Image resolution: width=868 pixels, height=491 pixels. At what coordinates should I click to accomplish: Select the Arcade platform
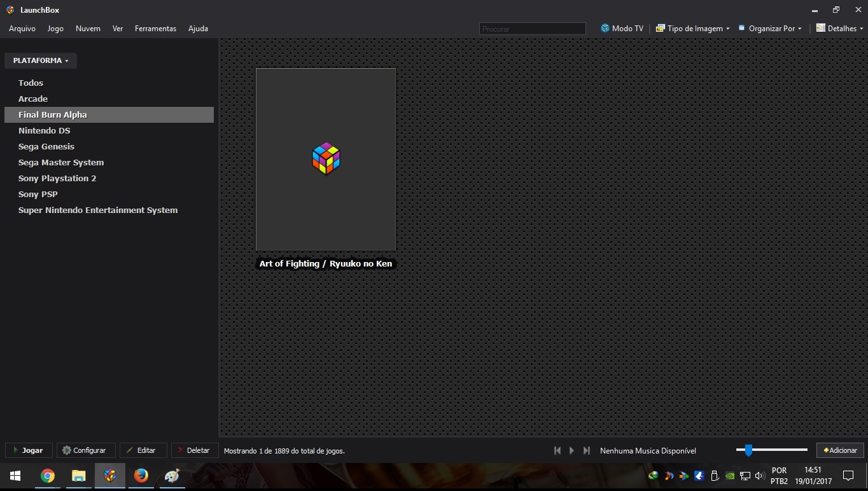tap(109, 99)
